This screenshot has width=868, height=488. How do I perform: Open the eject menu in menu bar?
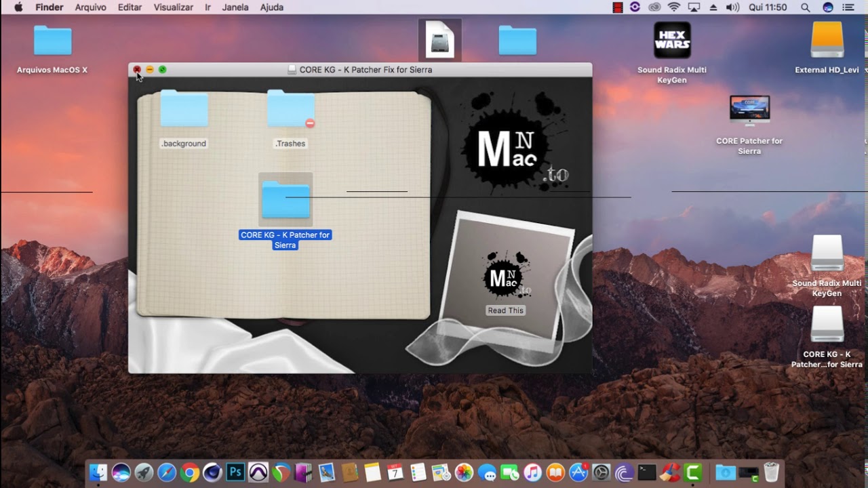713,7
